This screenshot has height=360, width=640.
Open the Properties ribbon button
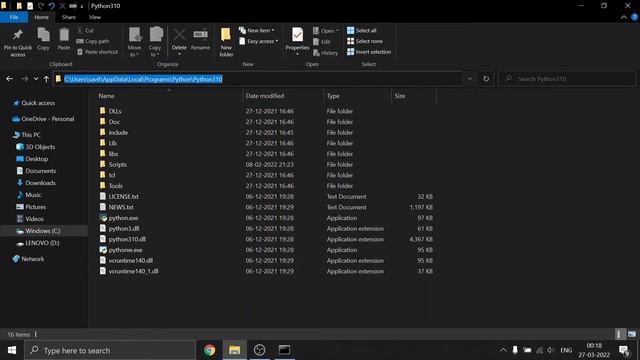pos(297,41)
